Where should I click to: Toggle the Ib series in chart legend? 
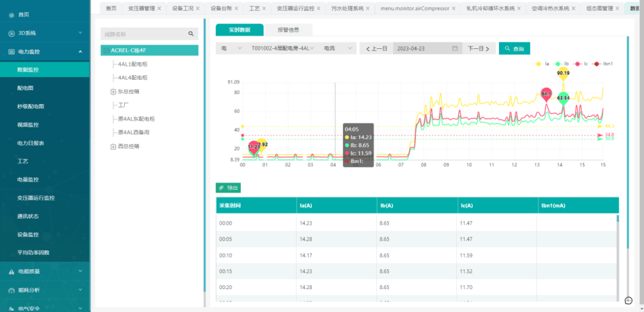point(561,64)
